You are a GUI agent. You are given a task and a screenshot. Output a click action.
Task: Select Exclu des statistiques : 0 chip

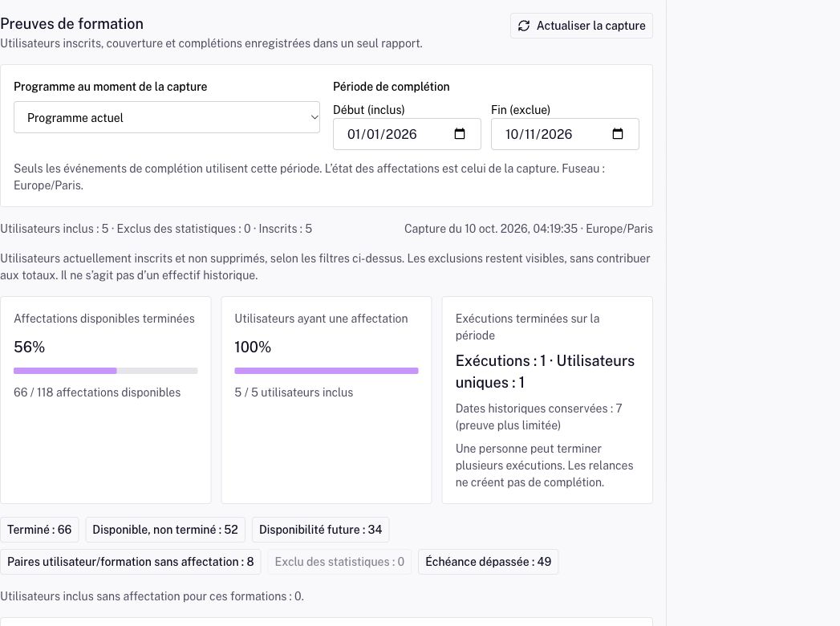(339, 562)
